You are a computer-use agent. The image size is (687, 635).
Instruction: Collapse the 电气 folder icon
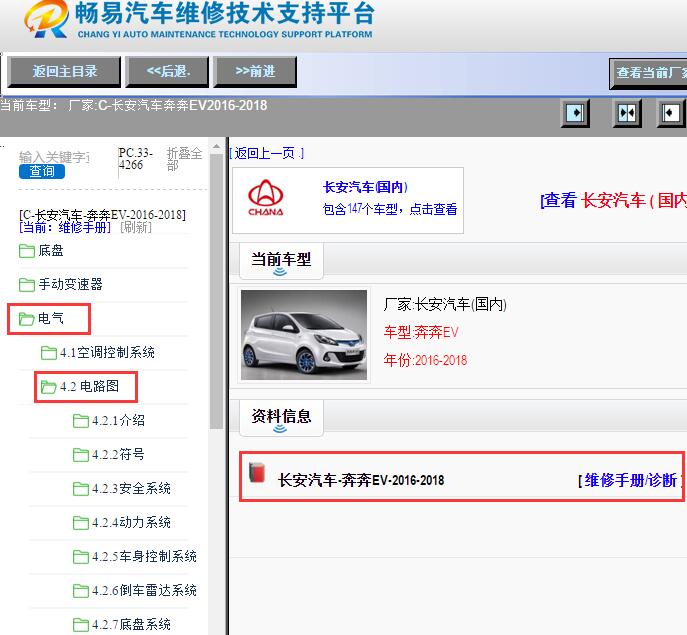[x=27, y=319]
